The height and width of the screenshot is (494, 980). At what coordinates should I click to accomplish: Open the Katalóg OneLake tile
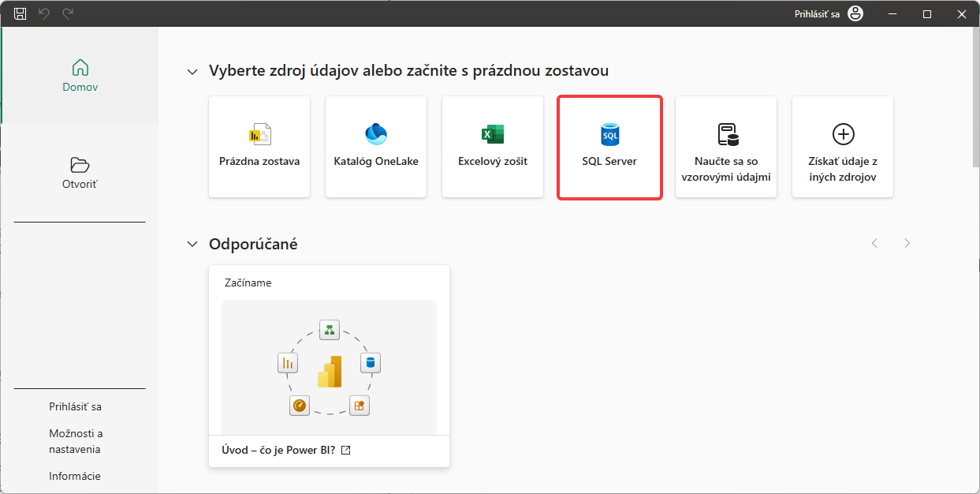point(376,147)
